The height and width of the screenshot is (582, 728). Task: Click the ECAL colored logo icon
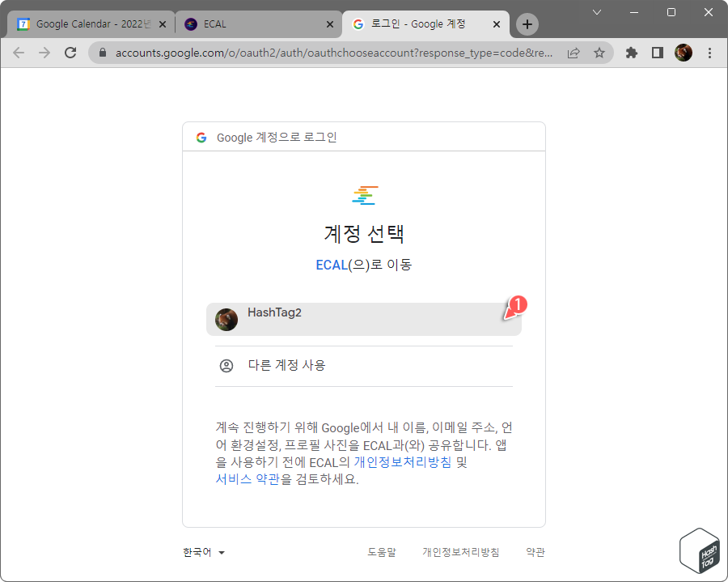(363, 194)
